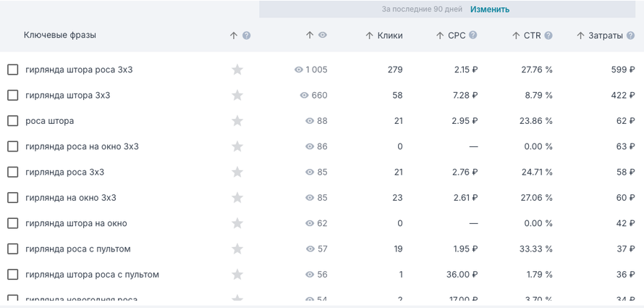
Task: Click the 'Ключевые фразы' column header
Action: 60,35
